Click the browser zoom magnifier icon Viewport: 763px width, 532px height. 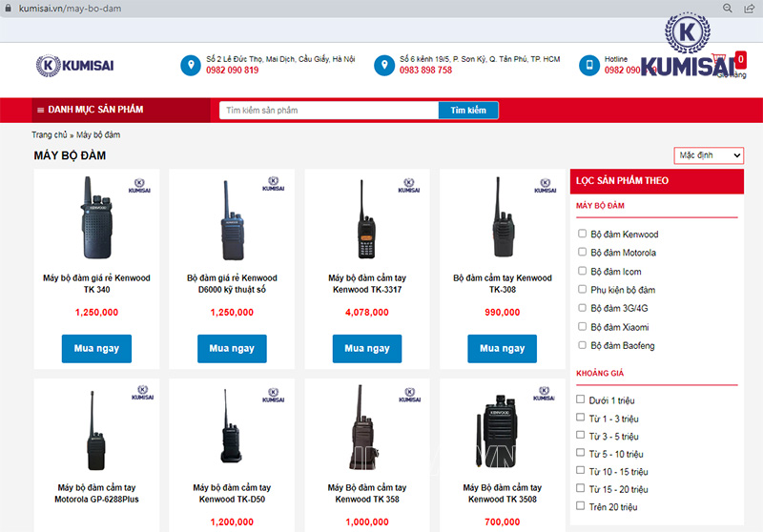click(728, 9)
